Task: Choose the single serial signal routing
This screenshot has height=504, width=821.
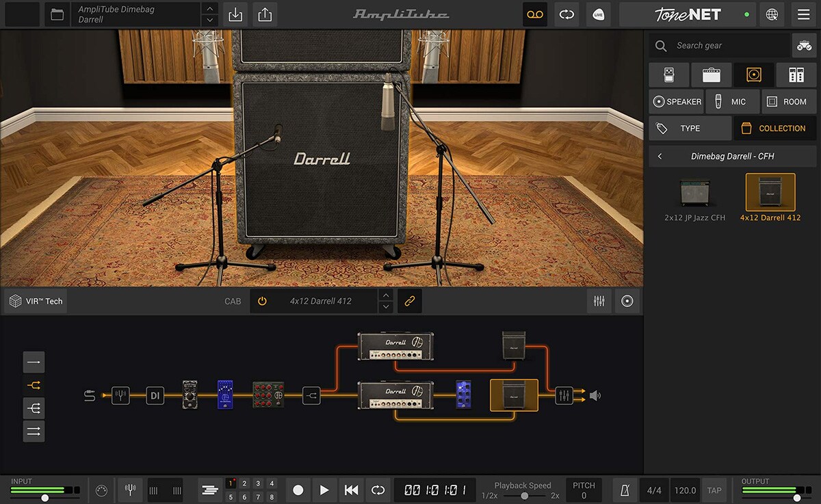Action: (x=34, y=362)
